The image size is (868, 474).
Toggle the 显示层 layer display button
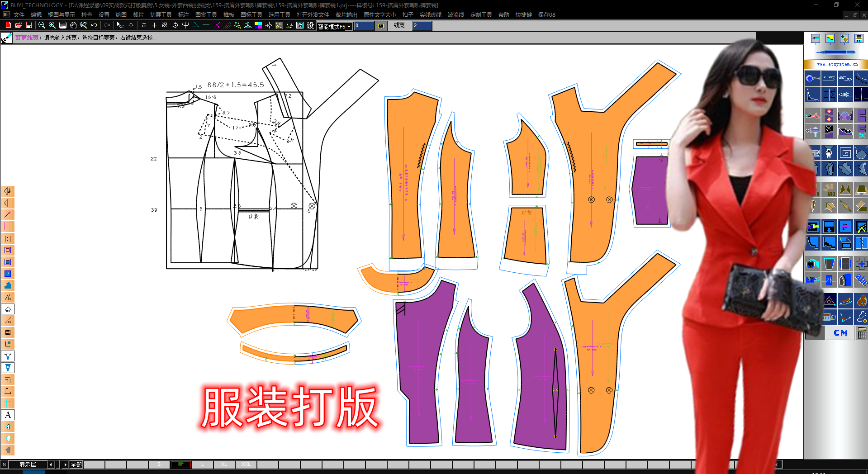tap(28, 464)
